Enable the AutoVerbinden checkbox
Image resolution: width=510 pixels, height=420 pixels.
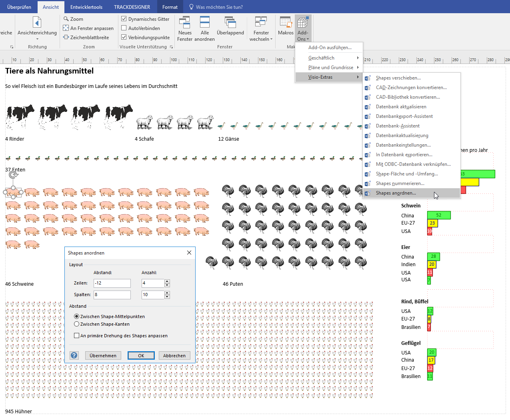pyautogui.click(x=124, y=28)
